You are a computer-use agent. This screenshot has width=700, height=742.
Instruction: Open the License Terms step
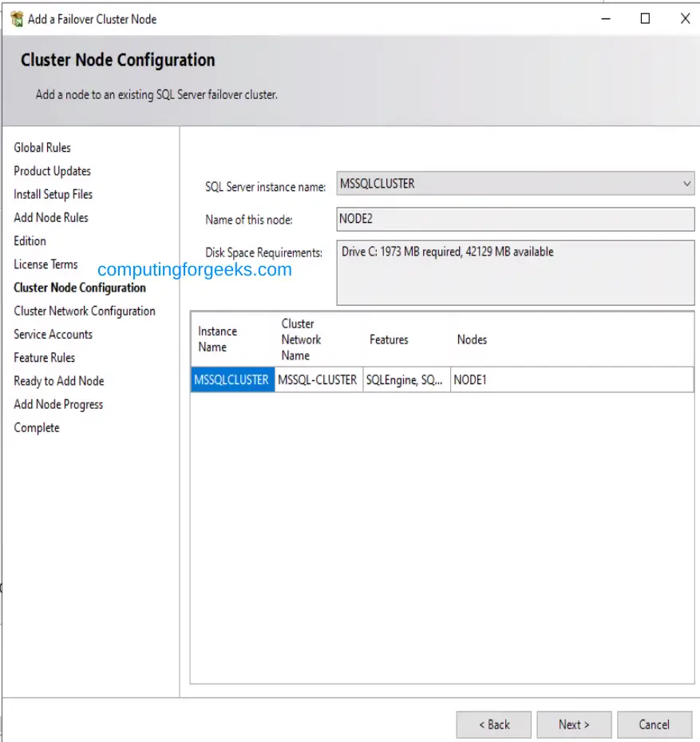(x=45, y=264)
